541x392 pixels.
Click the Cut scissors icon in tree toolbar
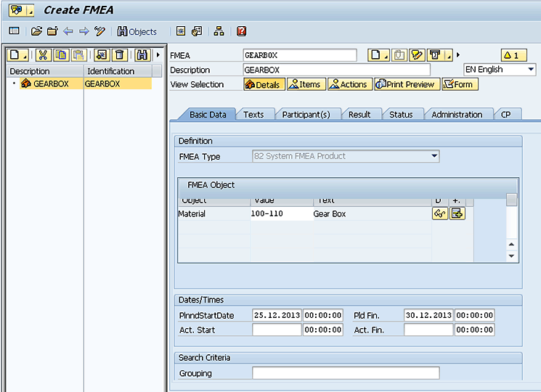click(43, 55)
